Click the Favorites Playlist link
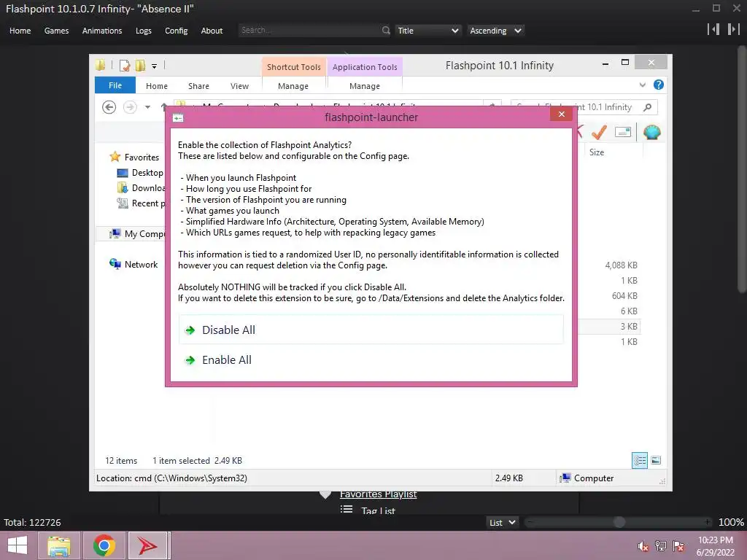 (x=379, y=494)
